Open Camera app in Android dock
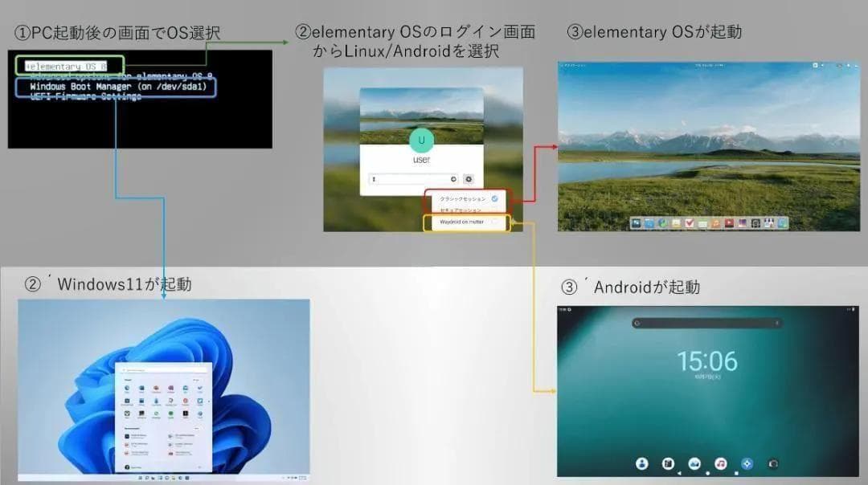The width and height of the screenshot is (868, 485). point(773,463)
